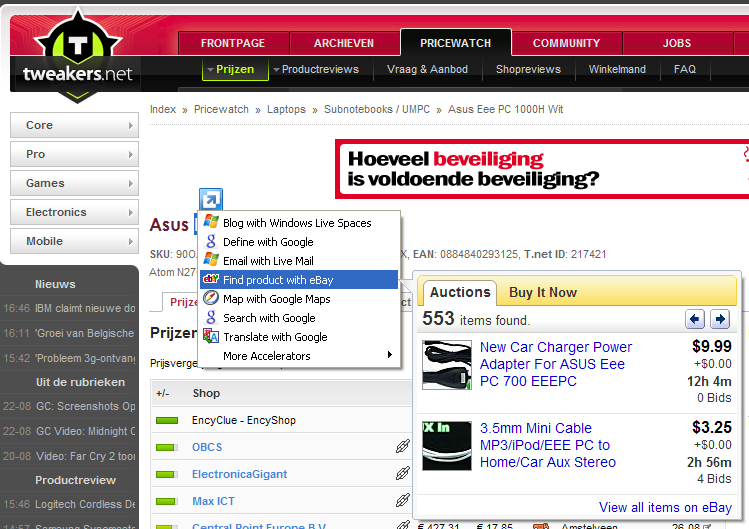Open 3.5mm Mini Cable listing link

(548, 445)
